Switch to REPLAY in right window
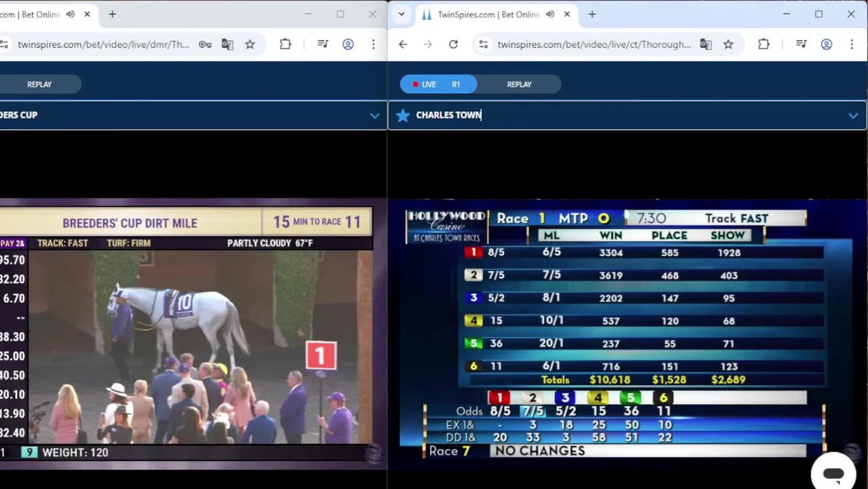Screen dimensions: 868x489 [x=519, y=84]
